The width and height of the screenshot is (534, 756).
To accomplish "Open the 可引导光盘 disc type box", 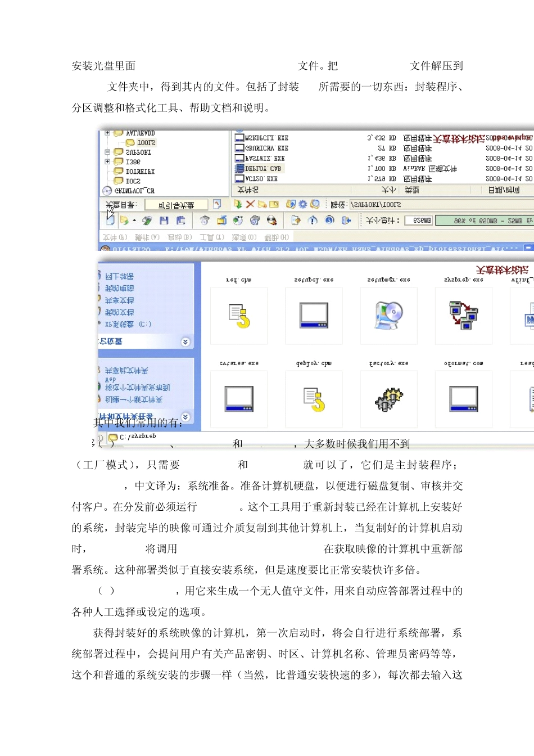I will (x=176, y=204).
